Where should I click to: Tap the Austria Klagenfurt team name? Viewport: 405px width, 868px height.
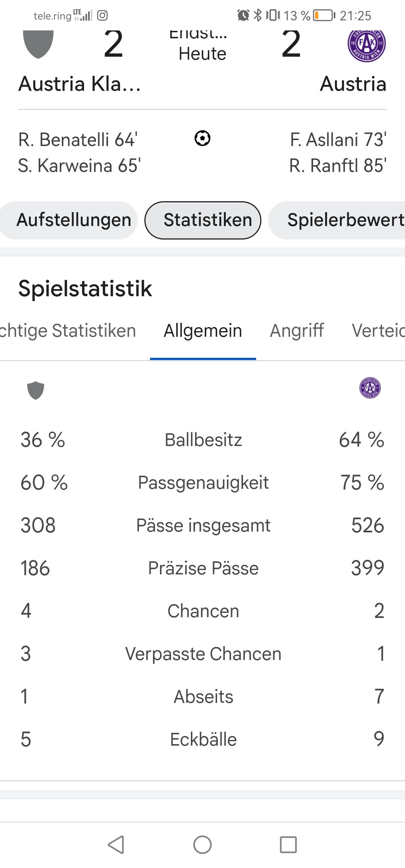pyautogui.click(x=79, y=84)
